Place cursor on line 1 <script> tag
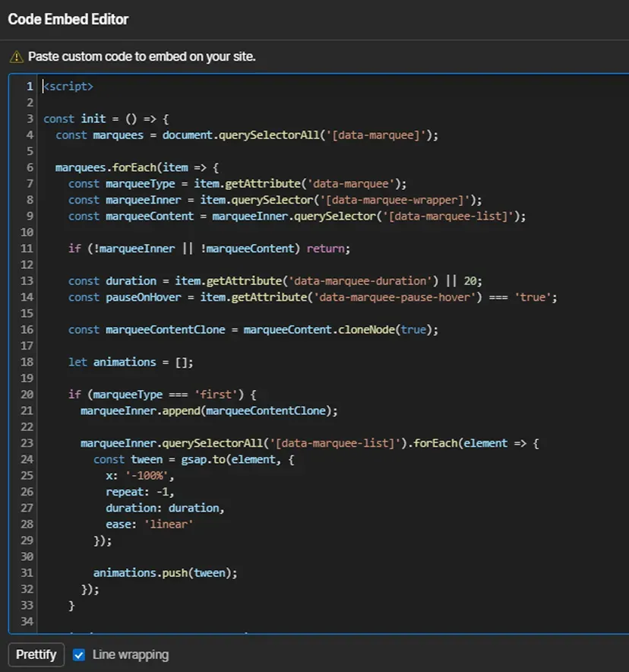The width and height of the screenshot is (629, 672). (x=68, y=87)
